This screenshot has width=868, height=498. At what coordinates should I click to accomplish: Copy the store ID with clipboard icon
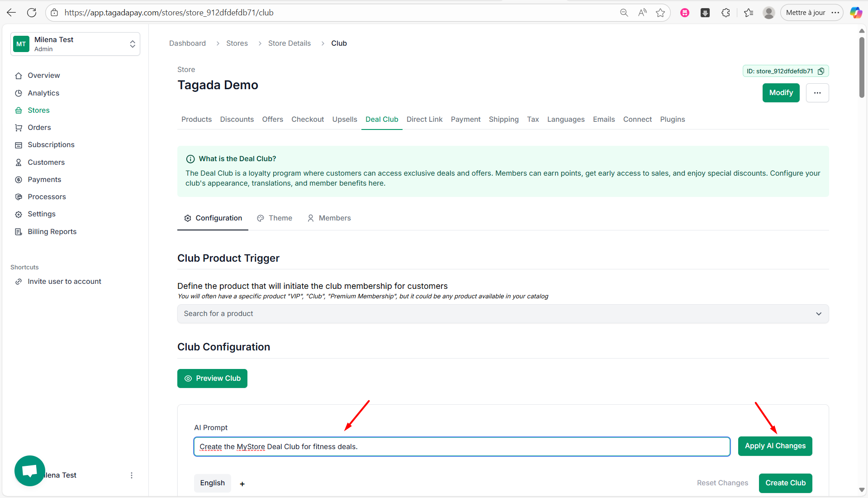coord(821,71)
